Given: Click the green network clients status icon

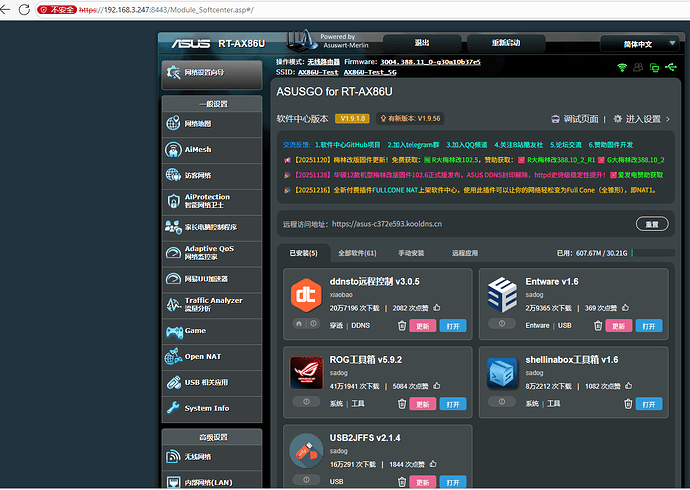Looking at the screenshot, I should pos(654,68).
